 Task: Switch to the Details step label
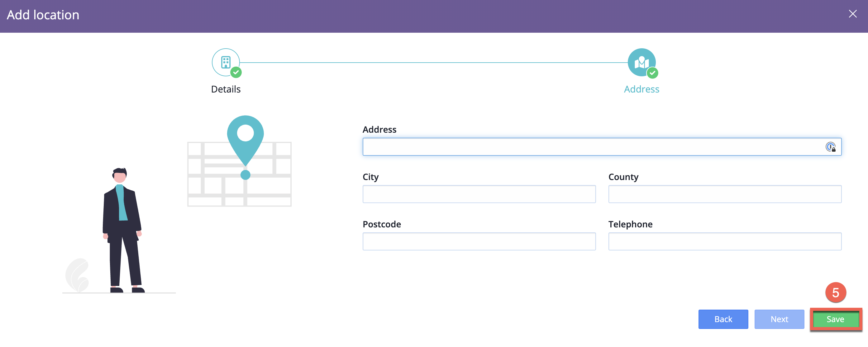coord(226,89)
